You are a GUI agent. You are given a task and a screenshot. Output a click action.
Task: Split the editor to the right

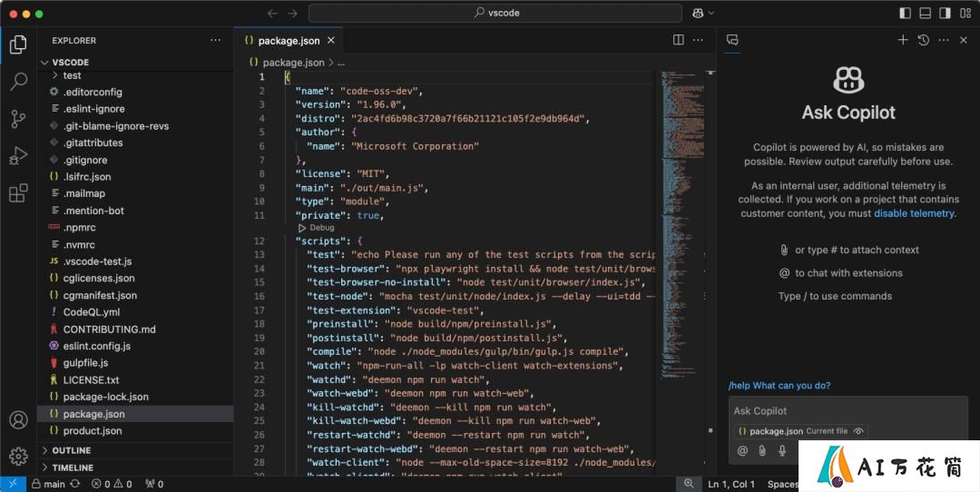678,40
